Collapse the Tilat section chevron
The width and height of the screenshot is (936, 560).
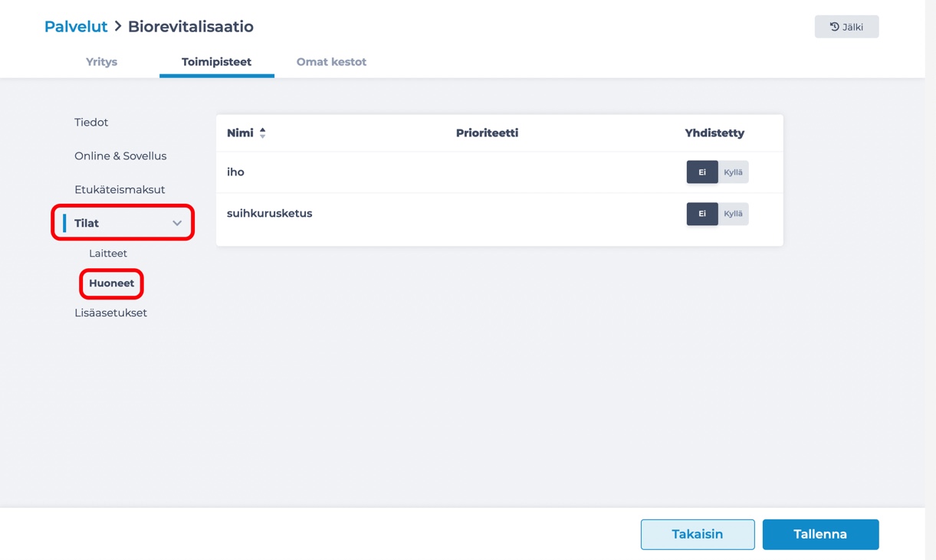pos(177,224)
